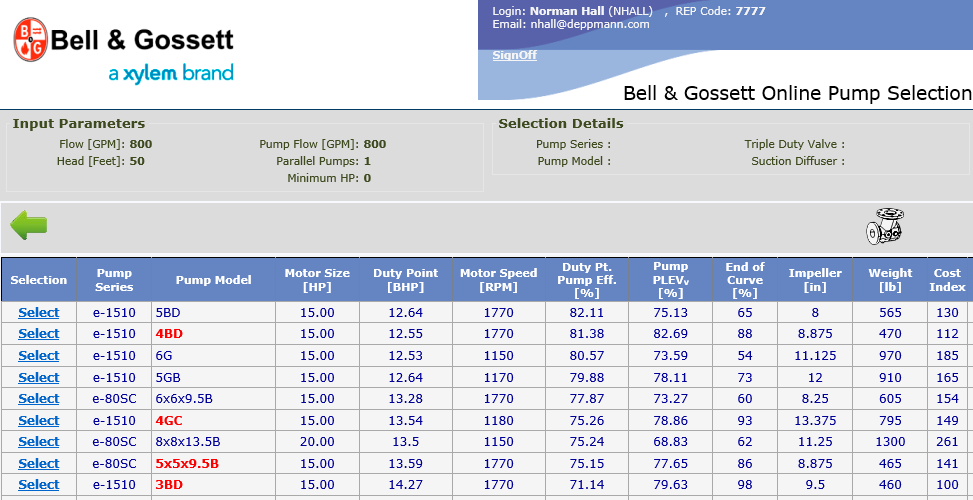Click the 14.27 duty point value
973x500 pixels.
(405, 484)
